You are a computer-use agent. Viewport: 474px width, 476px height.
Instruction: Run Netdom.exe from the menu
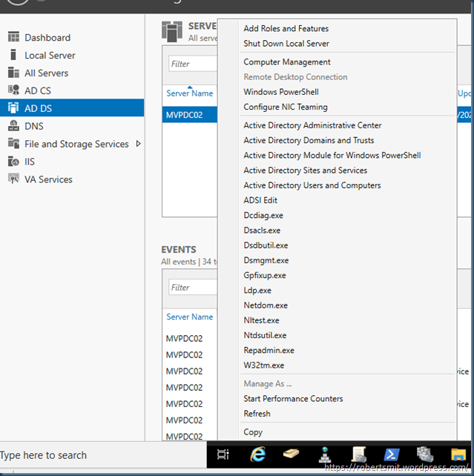pos(266,305)
